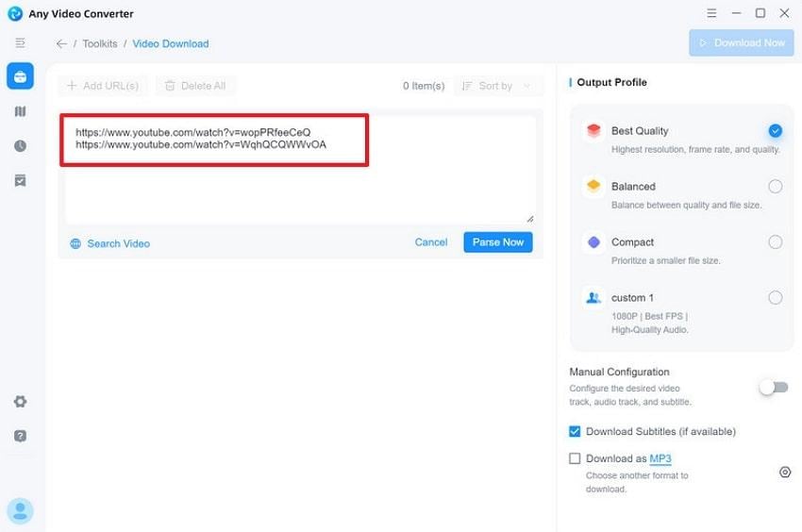Click '1080P | Best FPS |' description text

(x=649, y=316)
